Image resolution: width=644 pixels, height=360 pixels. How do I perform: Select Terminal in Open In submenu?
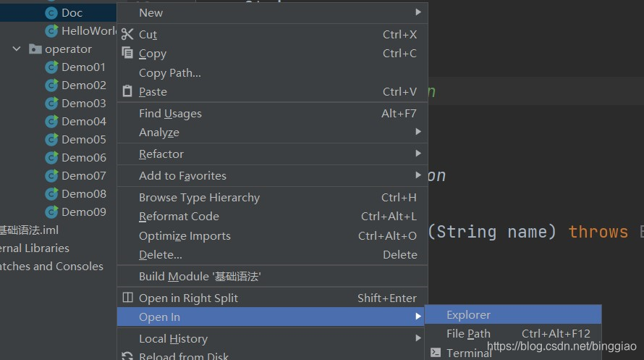(x=513, y=353)
